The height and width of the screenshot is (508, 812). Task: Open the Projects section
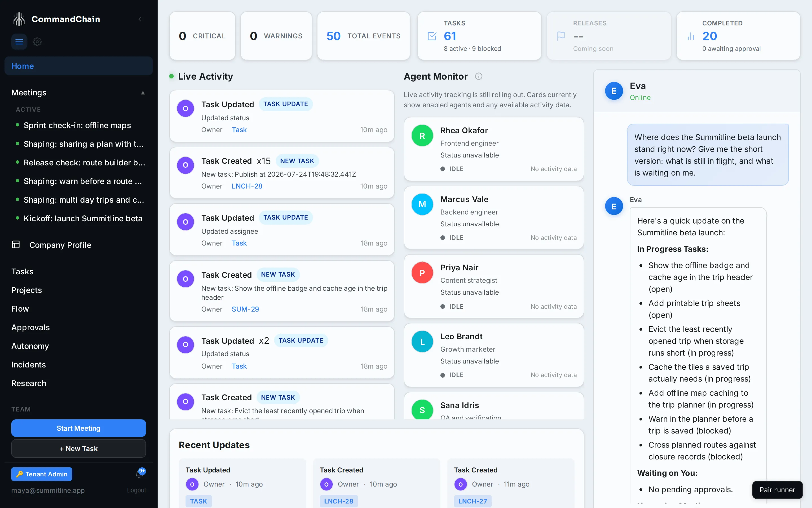click(27, 290)
